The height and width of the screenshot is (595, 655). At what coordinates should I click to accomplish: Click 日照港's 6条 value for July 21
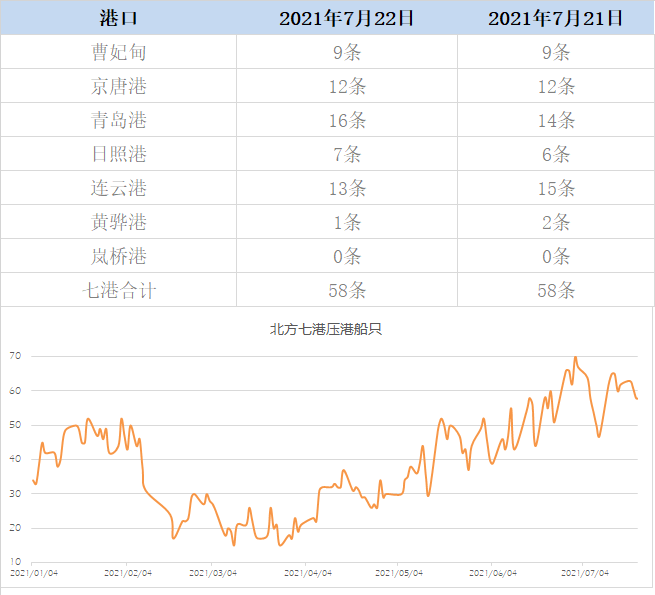tap(556, 154)
